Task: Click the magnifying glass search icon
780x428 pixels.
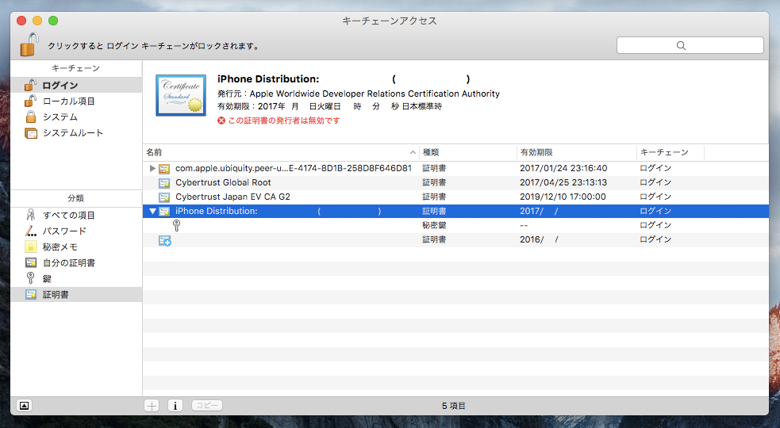Action: (x=681, y=45)
